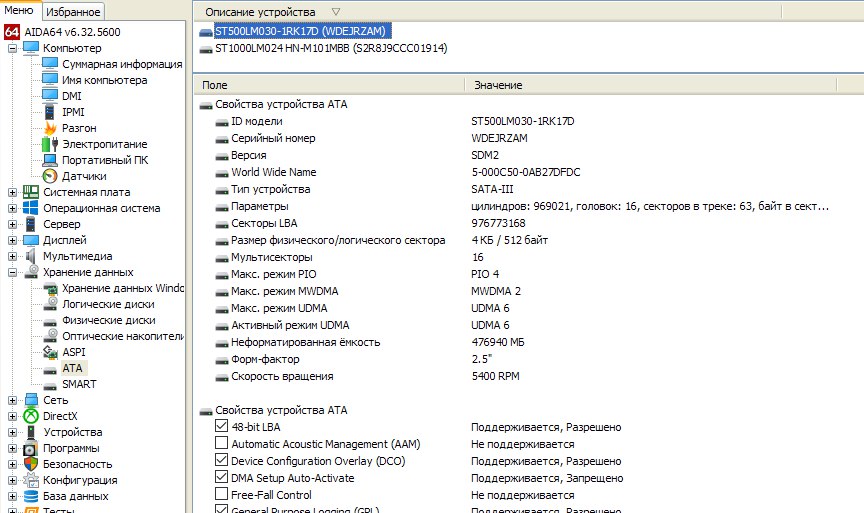This screenshot has width=864, height=513.
Task: Open the SMART tree item
Action: [x=79, y=384]
